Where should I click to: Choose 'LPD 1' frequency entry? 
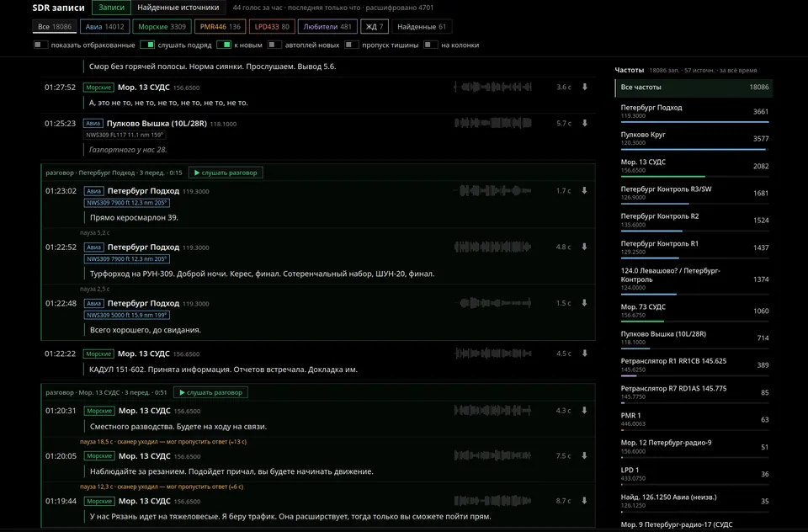(694, 474)
